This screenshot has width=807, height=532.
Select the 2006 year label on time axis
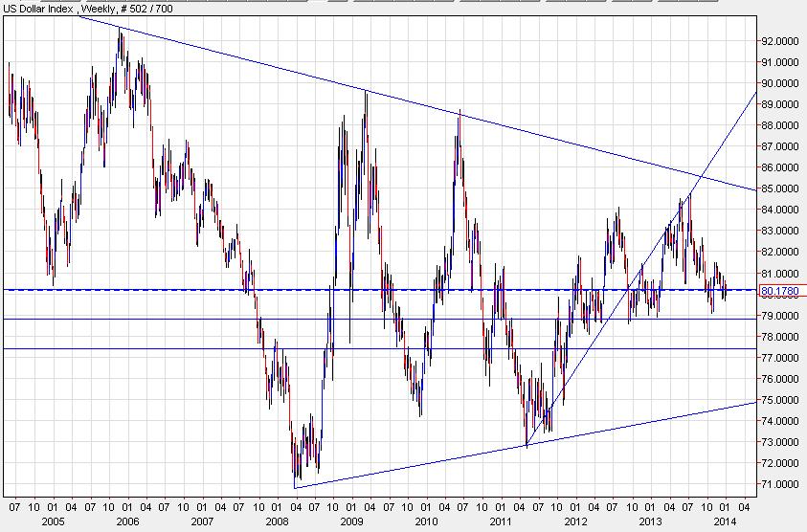pos(127,521)
